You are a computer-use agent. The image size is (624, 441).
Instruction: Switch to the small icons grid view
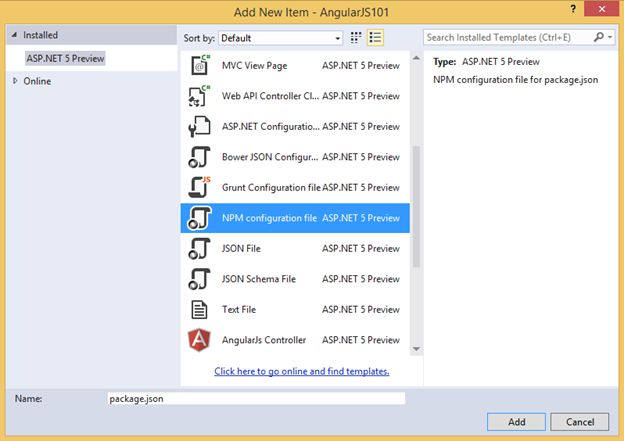[x=356, y=38]
